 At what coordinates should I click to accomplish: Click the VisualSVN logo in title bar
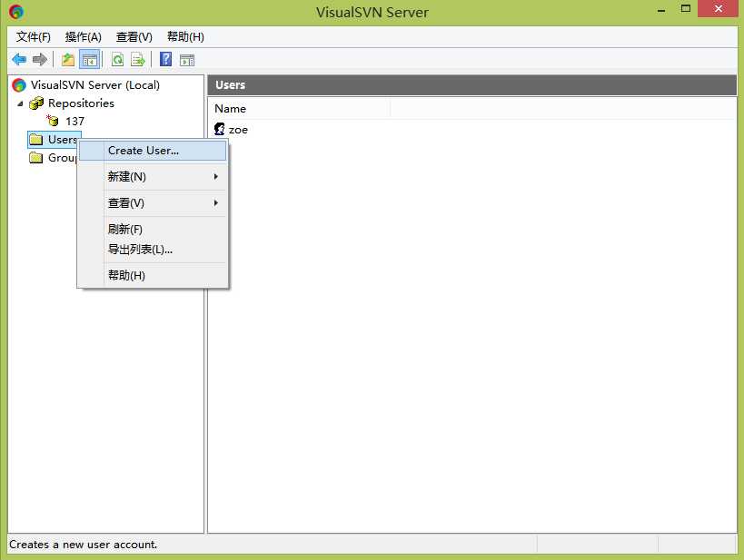click(x=16, y=12)
